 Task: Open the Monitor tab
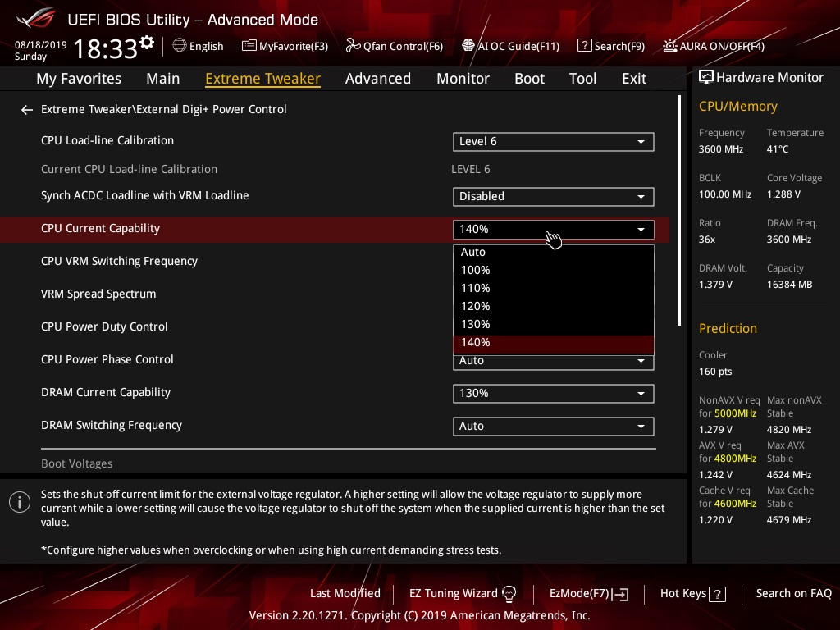(463, 79)
